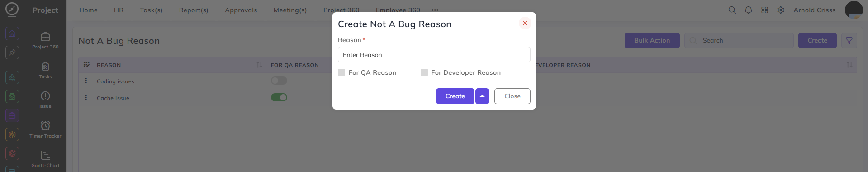Open the HR menu
The height and width of the screenshot is (172, 868).
119,10
